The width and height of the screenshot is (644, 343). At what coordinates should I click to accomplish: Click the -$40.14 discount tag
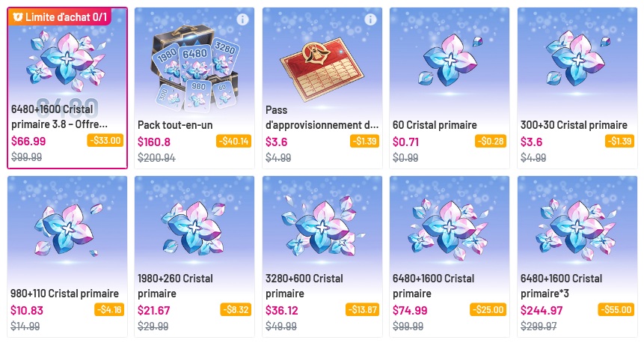point(233,141)
